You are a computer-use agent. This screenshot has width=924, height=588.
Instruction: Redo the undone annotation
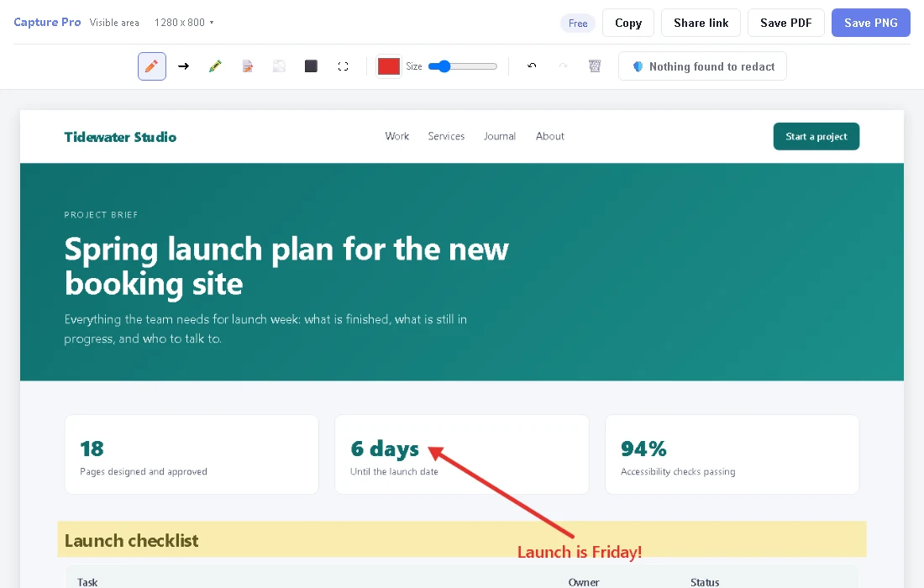click(x=564, y=66)
